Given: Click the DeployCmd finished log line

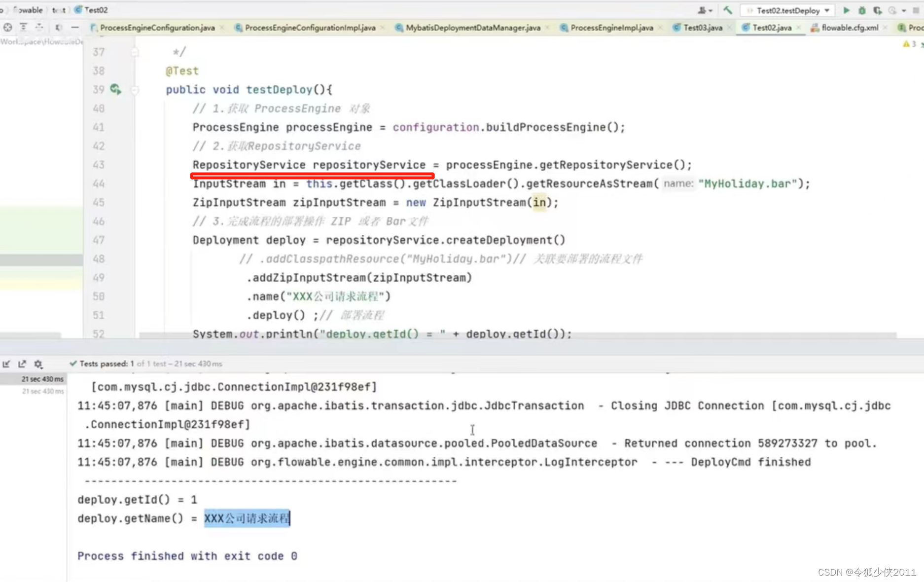Looking at the screenshot, I should click(444, 462).
